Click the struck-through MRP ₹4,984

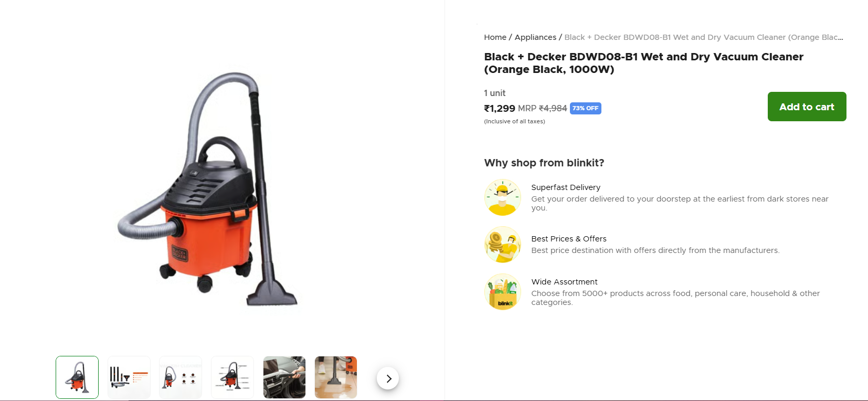tap(553, 109)
